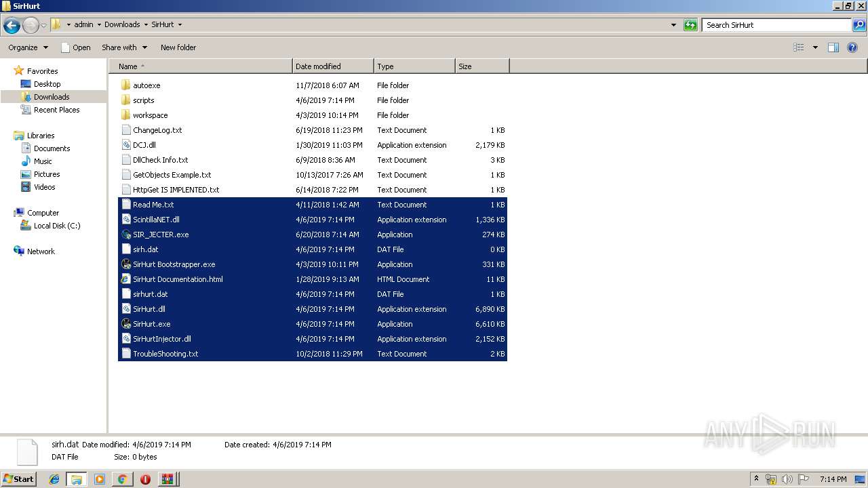Select Favorites in the navigation pane

[42, 71]
